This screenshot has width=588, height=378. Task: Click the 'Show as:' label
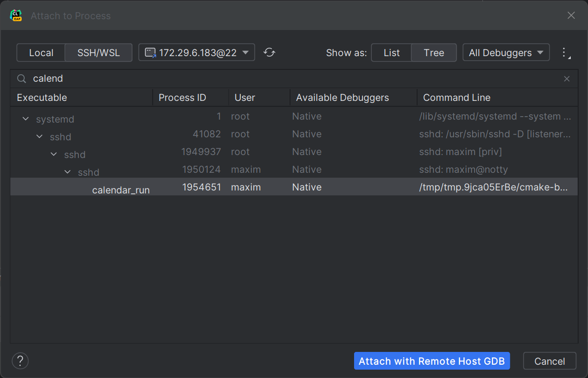(346, 53)
